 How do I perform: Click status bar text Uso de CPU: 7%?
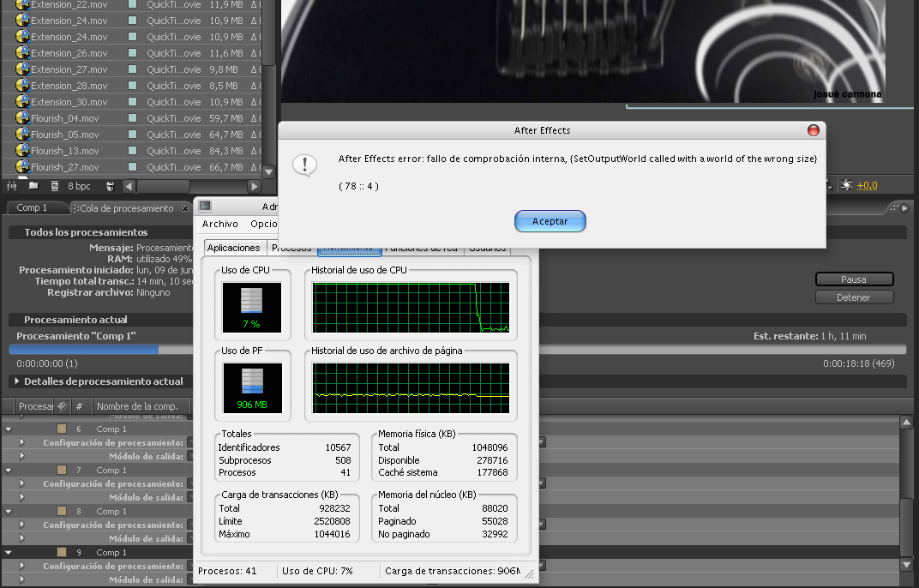pos(317,570)
